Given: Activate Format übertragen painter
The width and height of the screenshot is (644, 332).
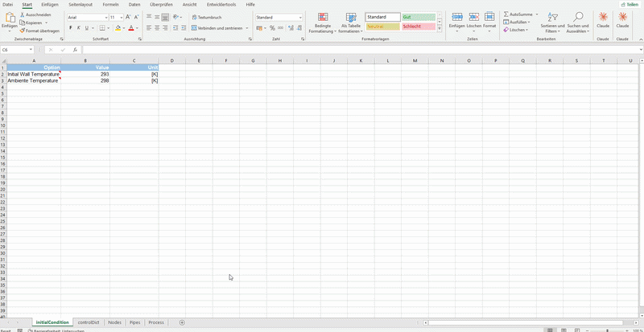Looking at the screenshot, I should pyautogui.click(x=39, y=31).
